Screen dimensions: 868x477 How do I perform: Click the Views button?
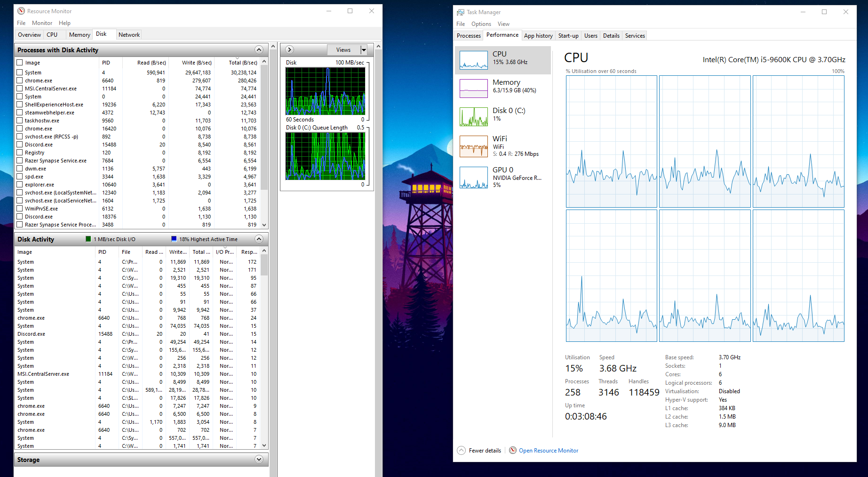click(x=343, y=50)
